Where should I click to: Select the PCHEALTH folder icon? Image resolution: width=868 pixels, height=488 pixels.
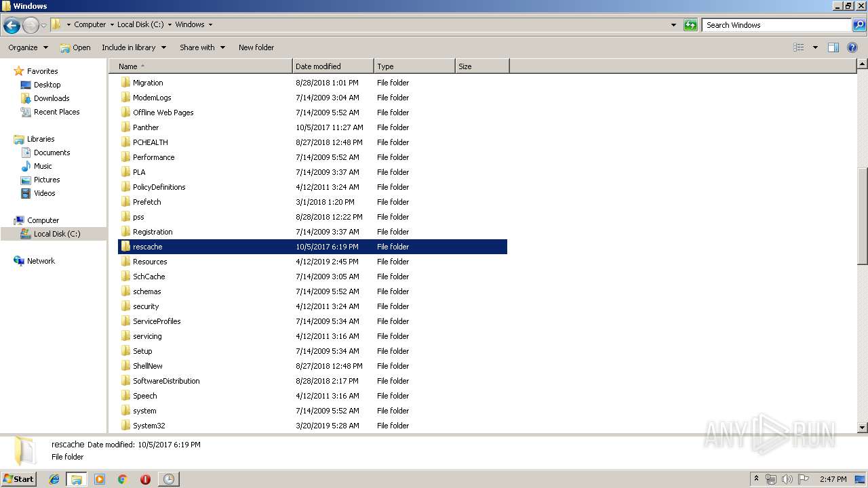pyautogui.click(x=125, y=142)
